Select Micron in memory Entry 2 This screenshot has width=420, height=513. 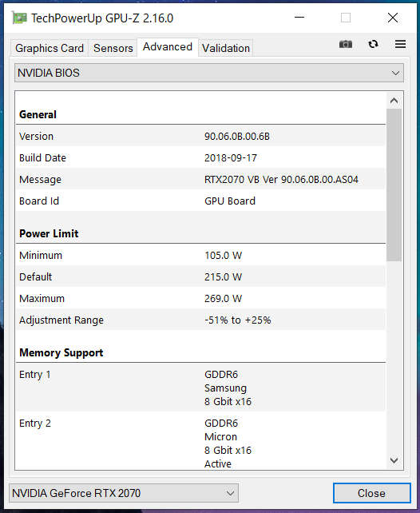[220, 437]
